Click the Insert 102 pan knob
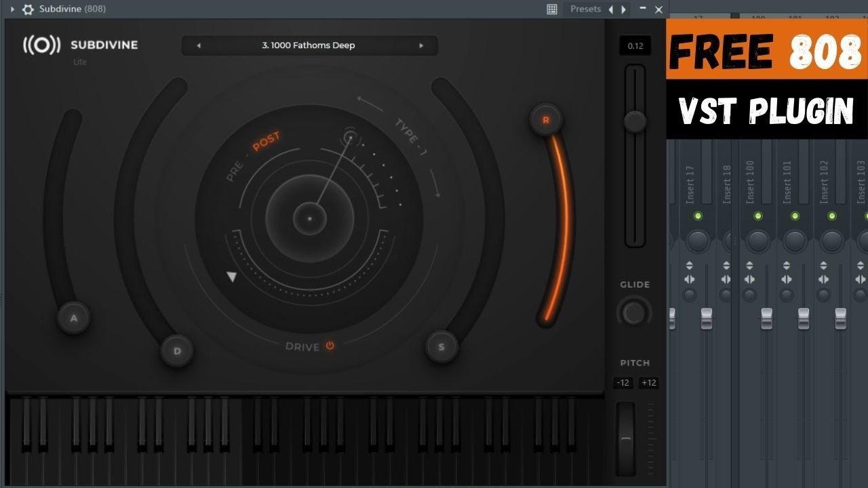This screenshot has height=488, width=868. (x=832, y=240)
